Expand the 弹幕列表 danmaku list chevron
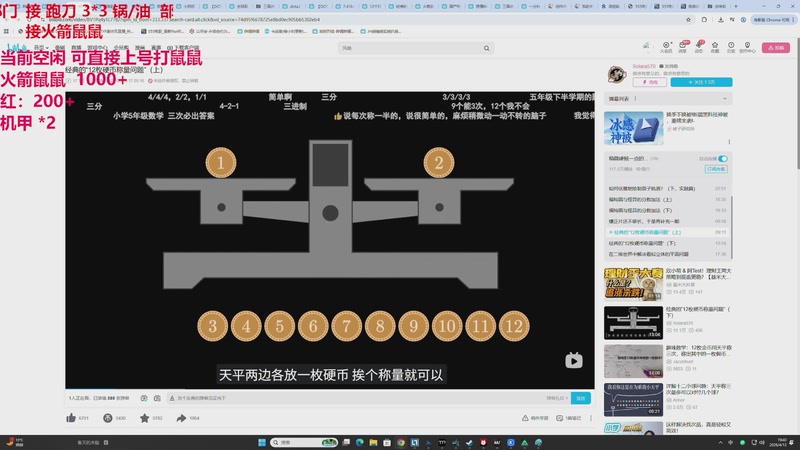Image resolution: width=800 pixels, height=450 pixels. [724, 98]
